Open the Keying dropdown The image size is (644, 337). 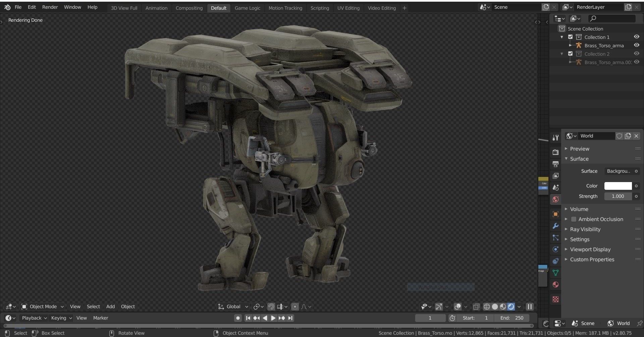pos(61,318)
